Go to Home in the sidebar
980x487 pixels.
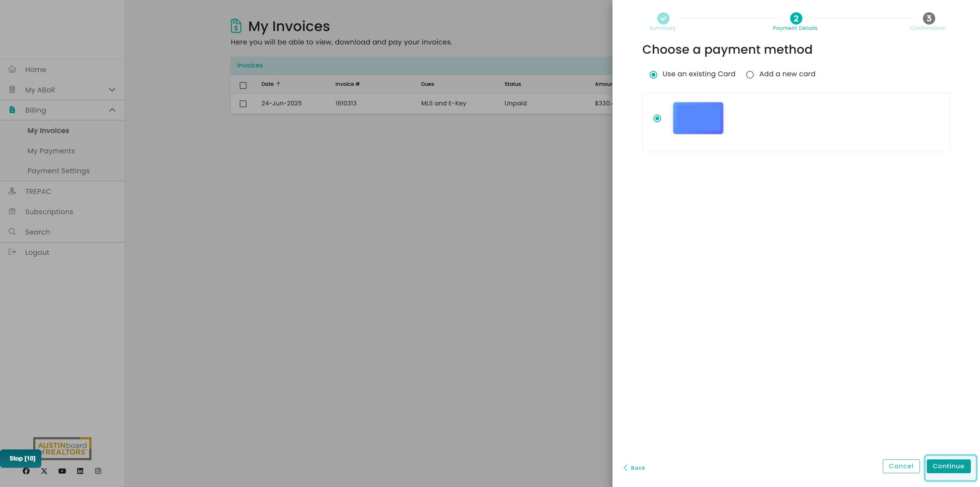(x=36, y=69)
